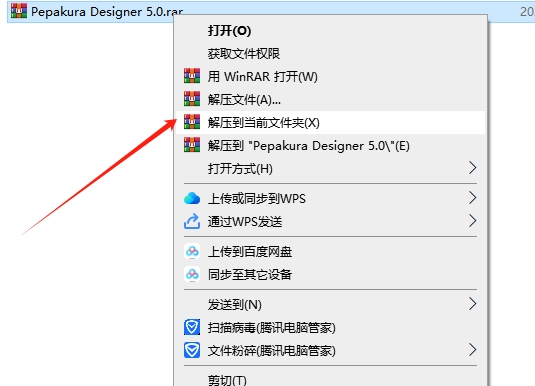Expand the 文件粉碎(腾讯电脑管家) submenu arrow

[x=473, y=350]
